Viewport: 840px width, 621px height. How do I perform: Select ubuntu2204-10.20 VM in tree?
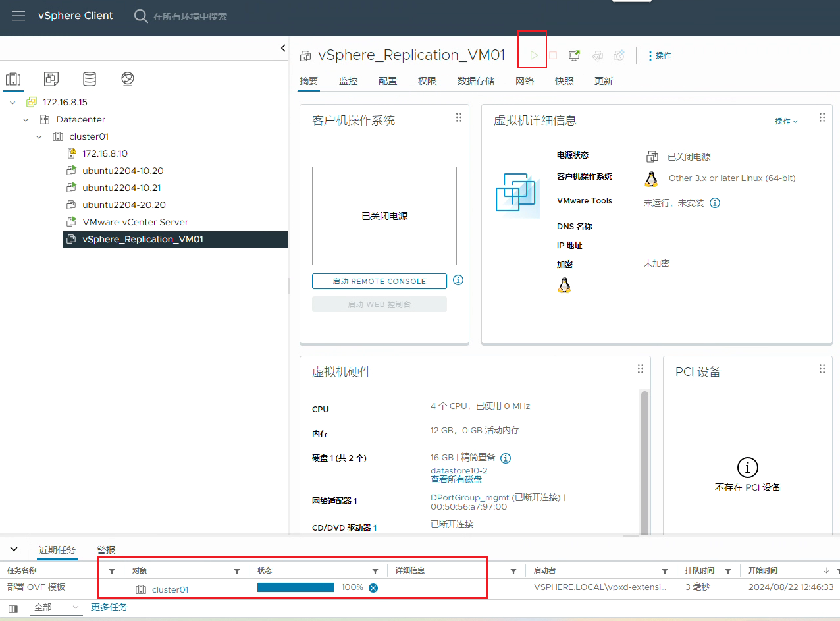(122, 171)
